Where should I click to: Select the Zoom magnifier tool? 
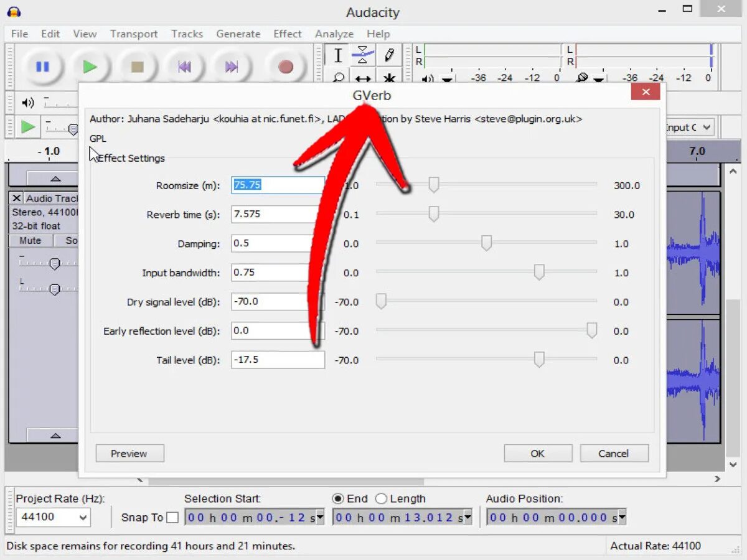[x=337, y=78]
